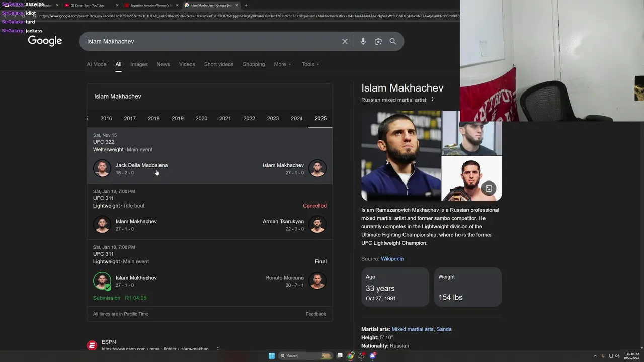This screenshot has width=644, height=362.
Task: Click the magnifier search button
Action: point(393,41)
